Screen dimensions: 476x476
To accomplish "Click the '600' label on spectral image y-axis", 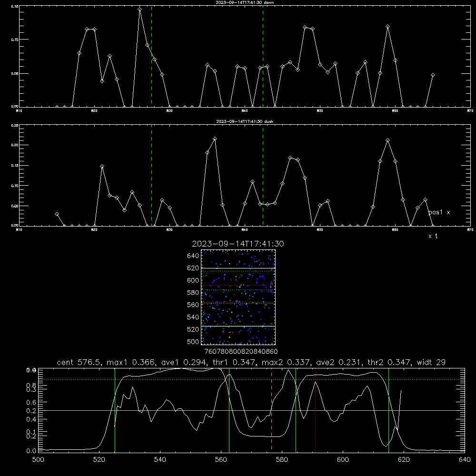I will (193, 280).
